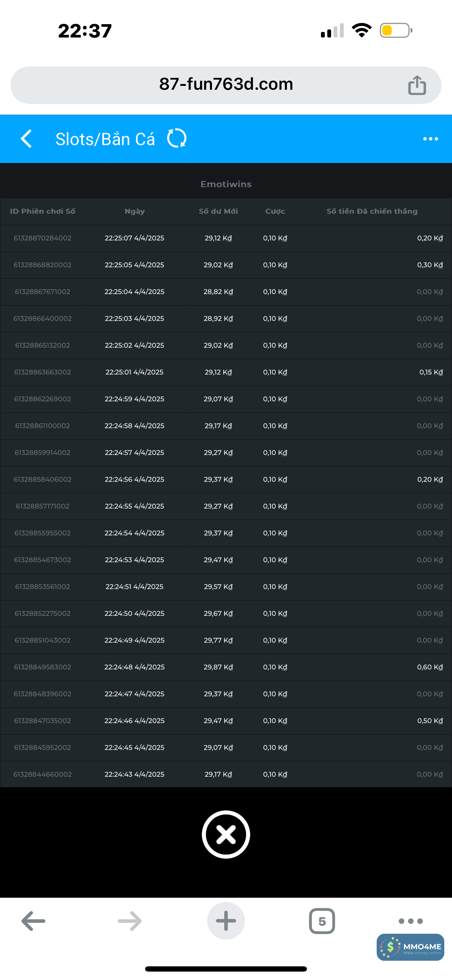Open the tab switcher showing 5 tabs

coord(322,921)
